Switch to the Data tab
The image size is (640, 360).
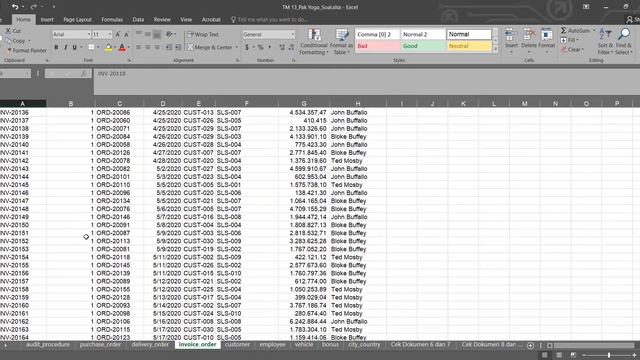click(138, 20)
